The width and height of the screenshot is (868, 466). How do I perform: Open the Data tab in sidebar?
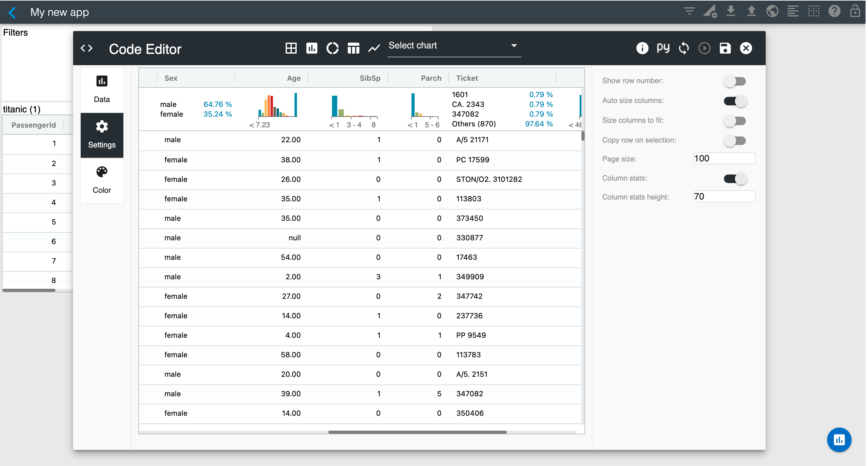click(x=102, y=90)
